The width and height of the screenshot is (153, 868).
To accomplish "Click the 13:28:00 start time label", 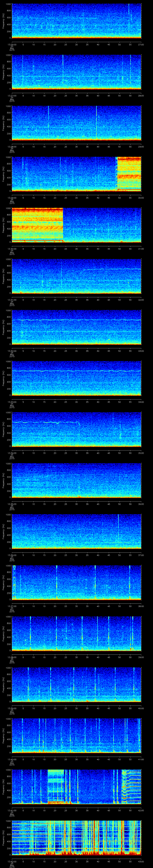I will click(12, 147).
